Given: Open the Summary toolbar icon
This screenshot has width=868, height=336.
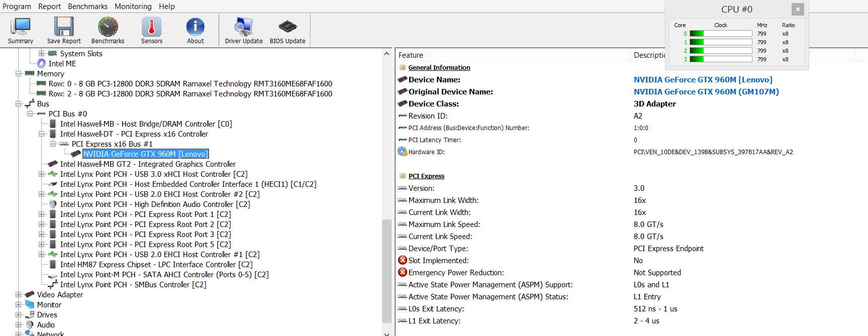Looking at the screenshot, I should (x=21, y=27).
